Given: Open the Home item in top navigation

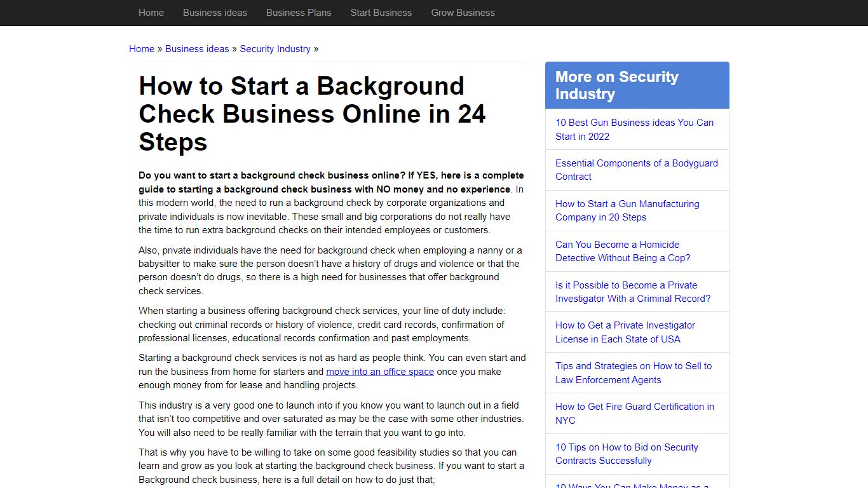Looking at the screenshot, I should tap(151, 13).
